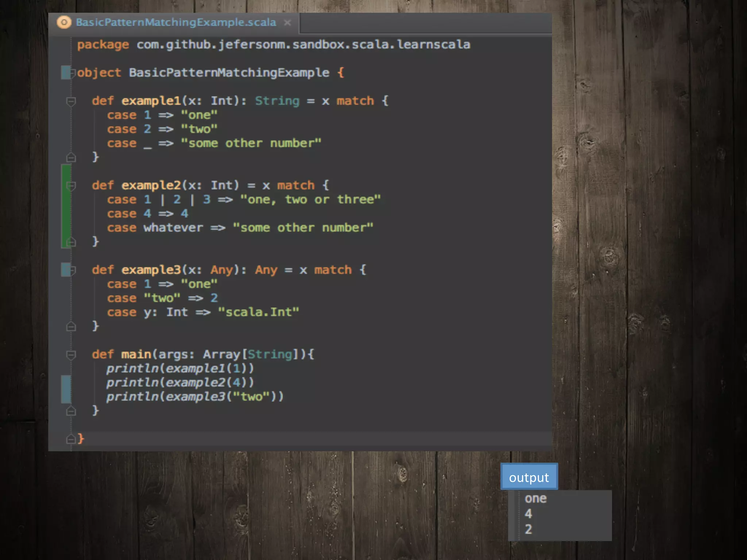This screenshot has height=560, width=747.
Task: Fold the example2 method body
Action: click(71, 186)
